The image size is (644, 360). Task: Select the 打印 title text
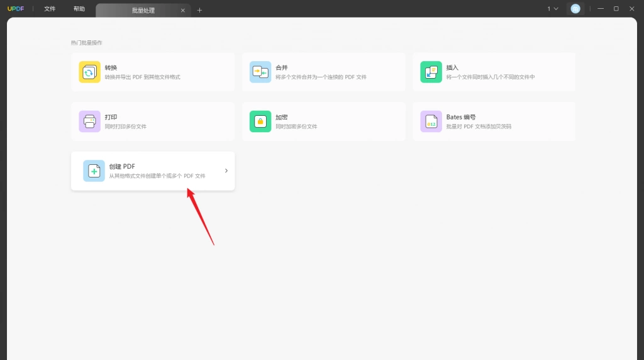(111, 117)
